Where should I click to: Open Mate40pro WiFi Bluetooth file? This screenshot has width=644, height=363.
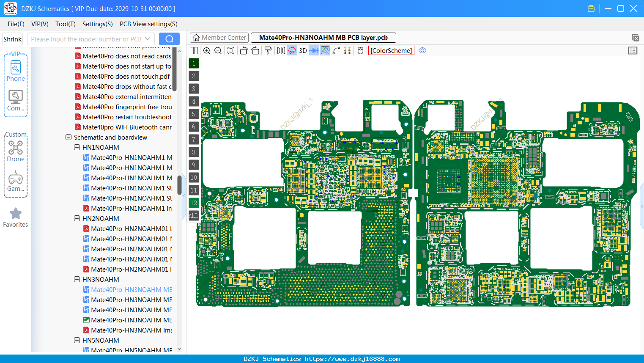123,127
